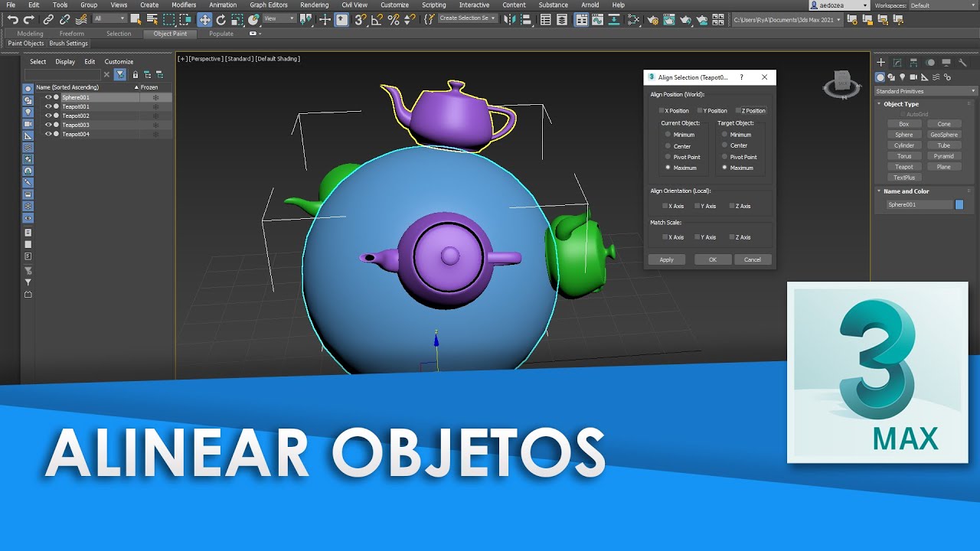Toggle the Window/Crossing selection icon
Viewport: 980px width, 551px height.
pos(185,19)
